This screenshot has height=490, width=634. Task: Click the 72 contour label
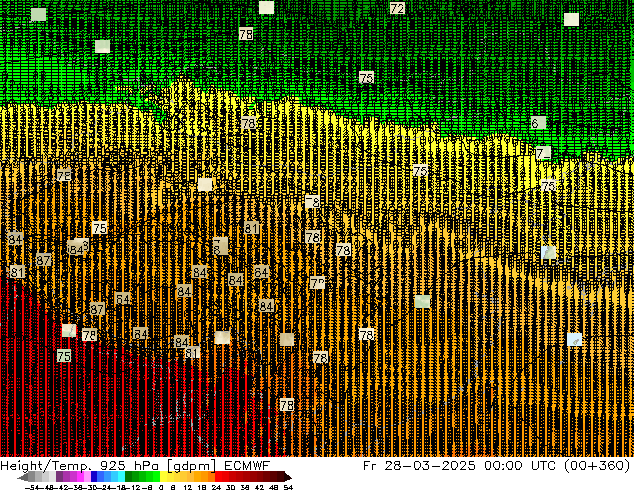point(397,8)
